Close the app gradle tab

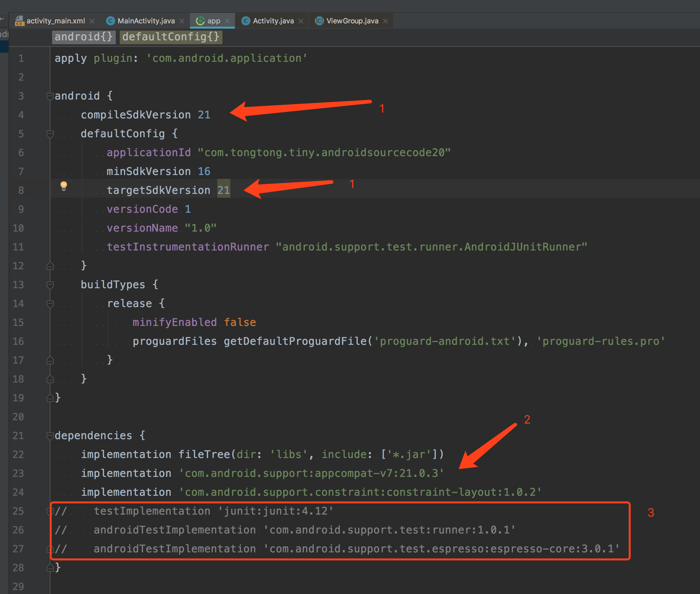click(x=227, y=21)
